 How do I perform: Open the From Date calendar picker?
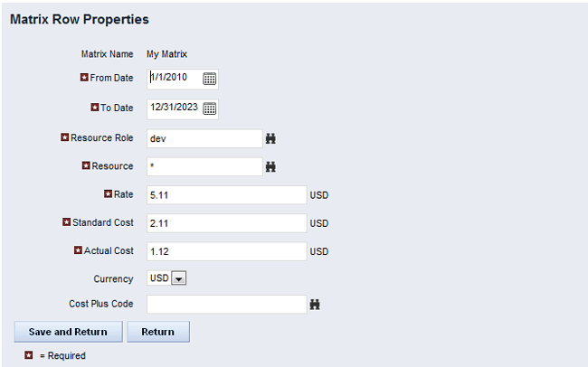pyautogui.click(x=209, y=79)
